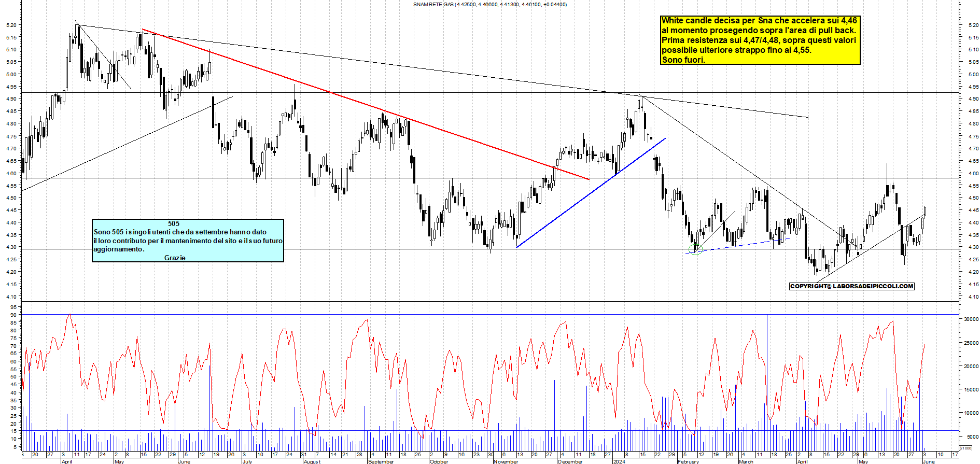Click the 15000 volume scale value
Viewport: 980px width, 464px height.
(971, 389)
